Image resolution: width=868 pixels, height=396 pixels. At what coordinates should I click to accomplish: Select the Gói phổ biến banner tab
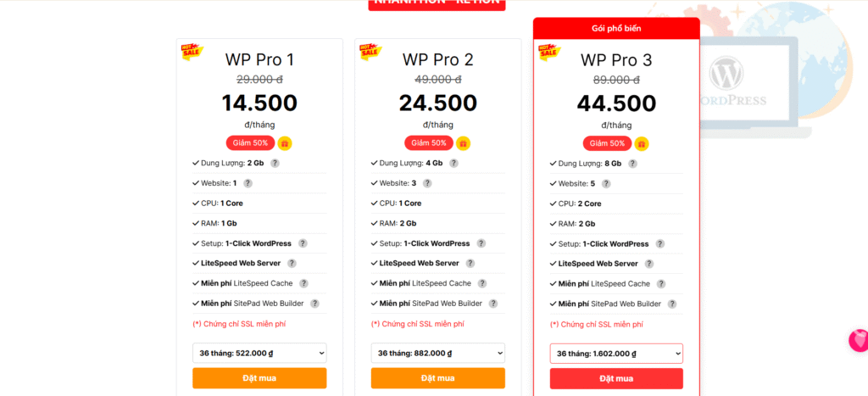[616, 29]
